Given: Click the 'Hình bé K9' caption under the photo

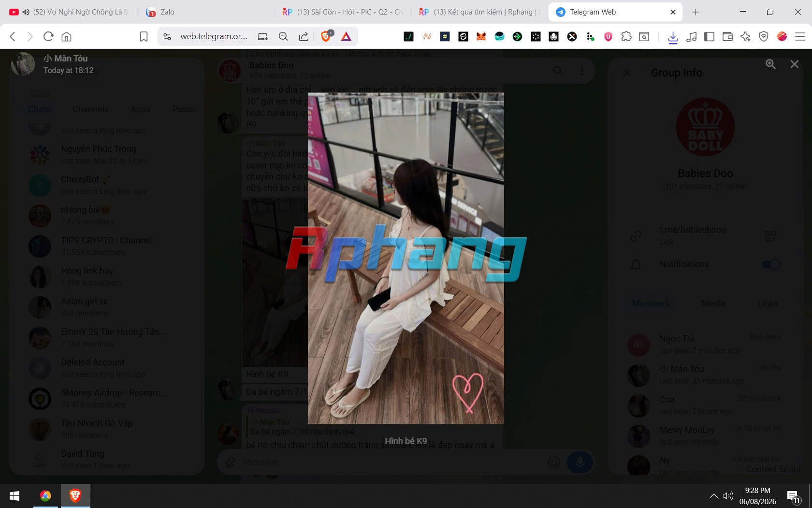Looking at the screenshot, I should pyautogui.click(x=406, y=441).
